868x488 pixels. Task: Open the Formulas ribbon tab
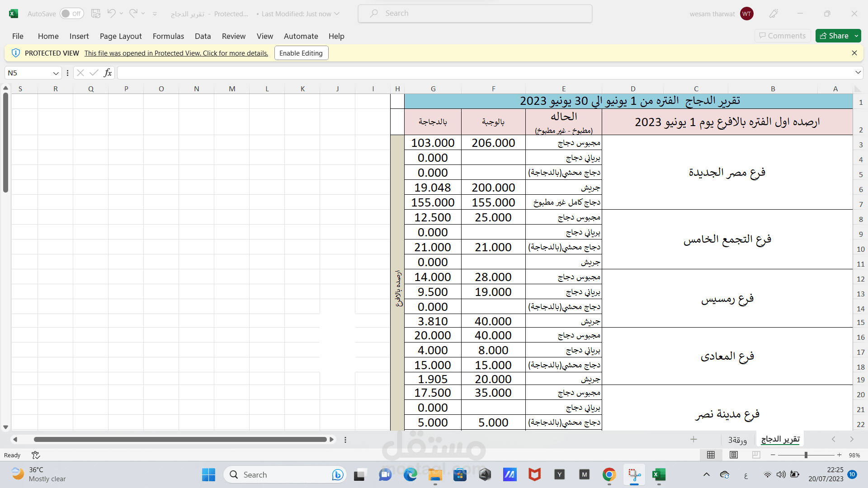tap(168, 36)
